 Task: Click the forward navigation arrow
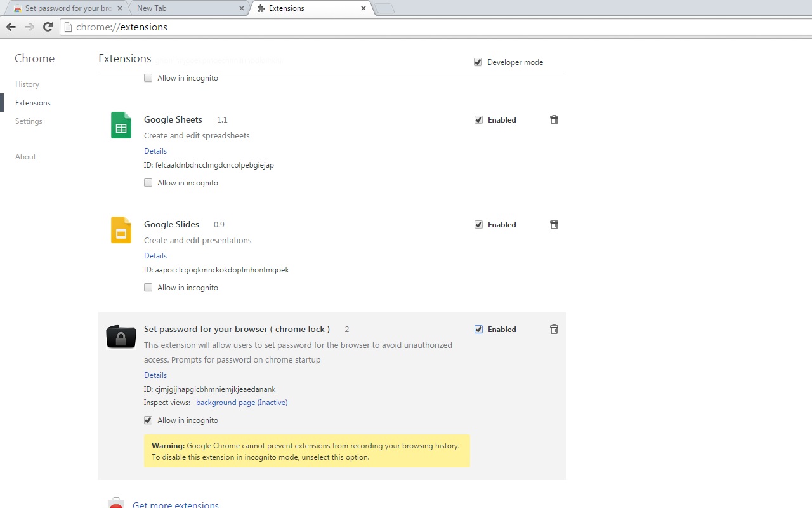coord(29,27)
